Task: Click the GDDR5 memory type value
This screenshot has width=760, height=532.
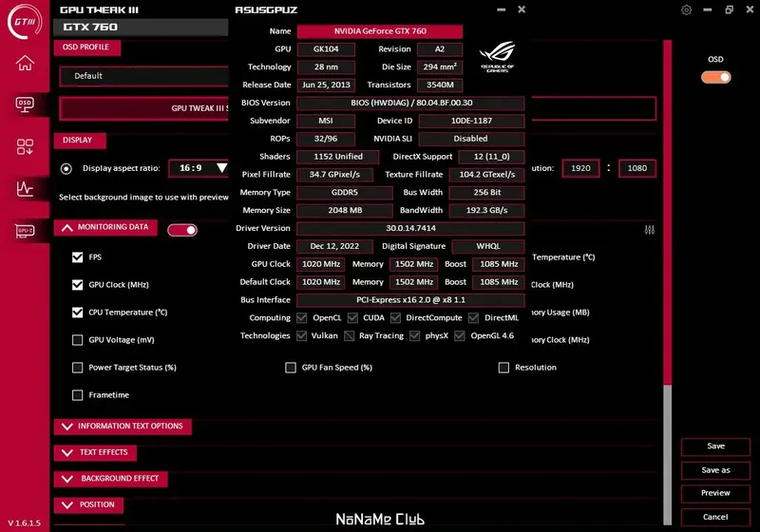Action: tap(345, 192)
